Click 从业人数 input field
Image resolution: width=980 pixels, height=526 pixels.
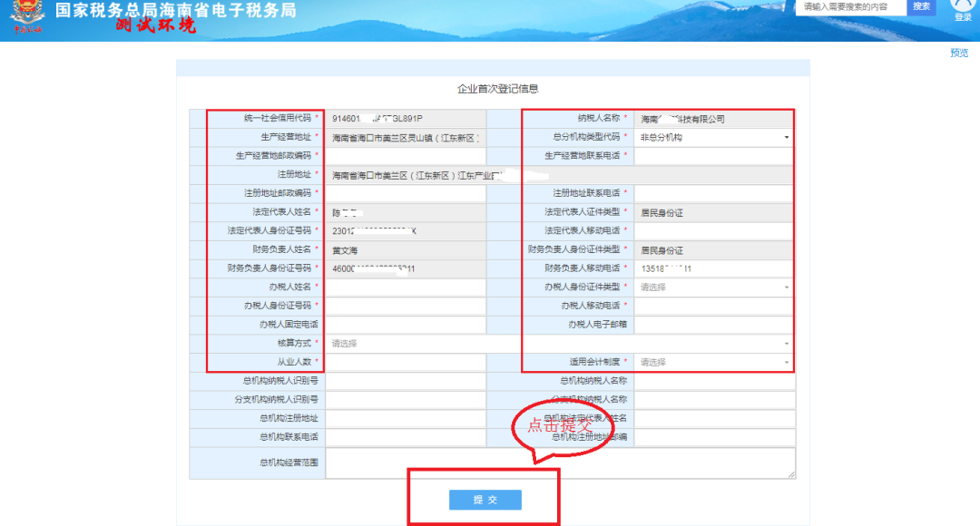(x=405, y=363)
